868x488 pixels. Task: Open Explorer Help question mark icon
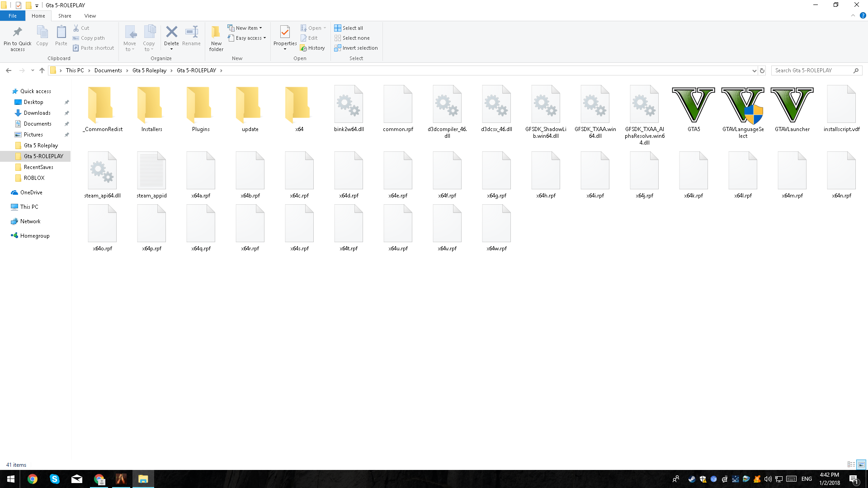[863, 15]
